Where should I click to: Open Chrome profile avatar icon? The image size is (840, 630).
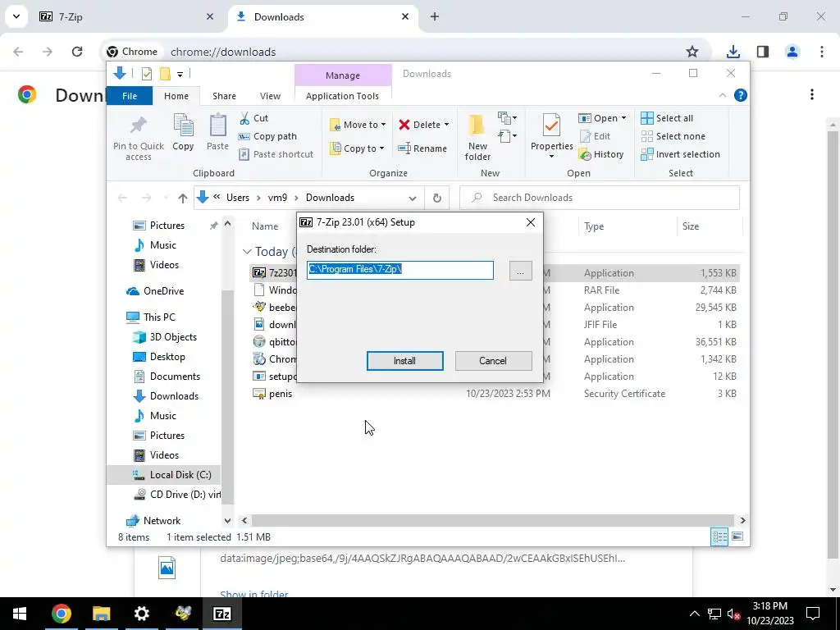tap(792, 52)
